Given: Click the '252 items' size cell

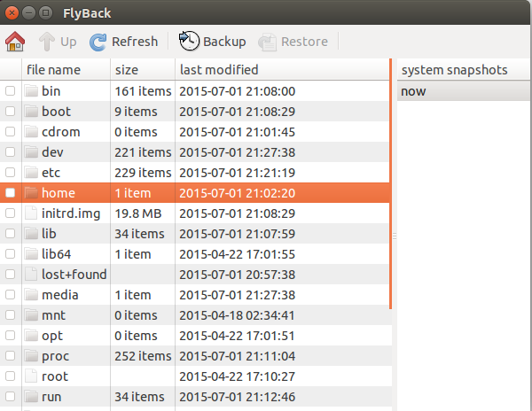Looking at the screenshot, I should (x=143, y=356).
